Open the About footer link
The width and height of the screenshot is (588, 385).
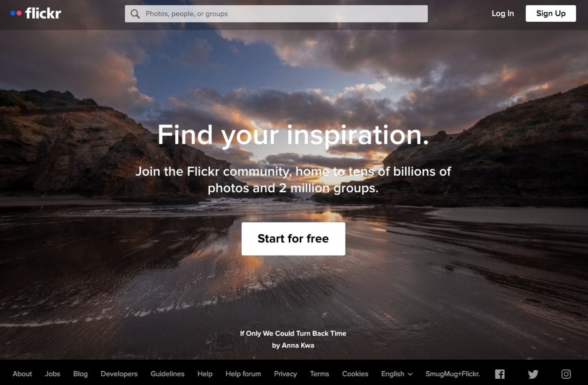click(x=22, y=374)
